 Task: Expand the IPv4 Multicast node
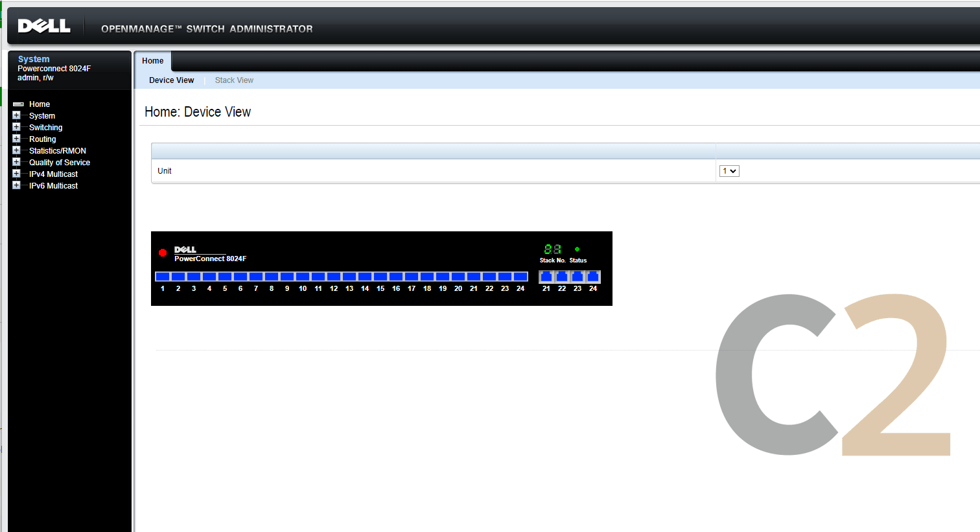click(16, 174)
